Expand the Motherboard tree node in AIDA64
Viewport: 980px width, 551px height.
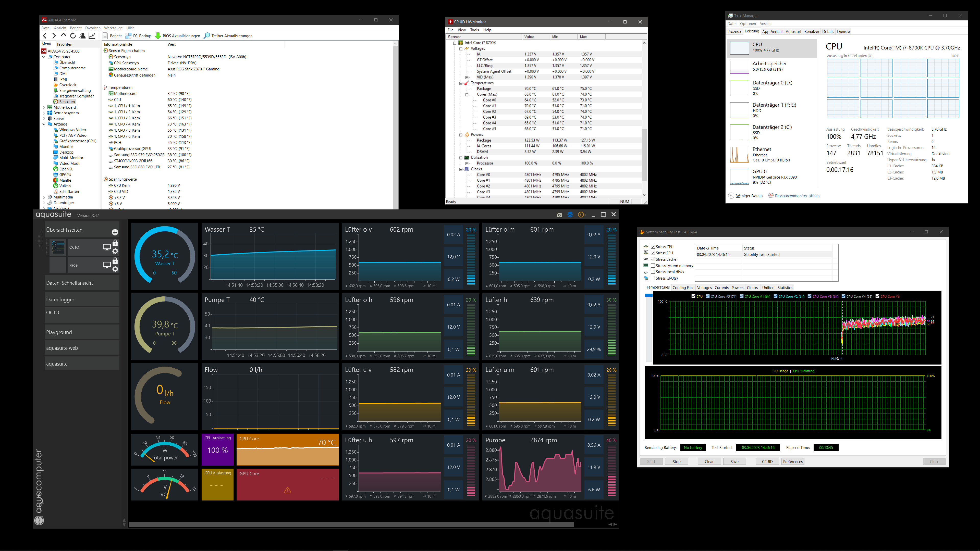(44, 108)
